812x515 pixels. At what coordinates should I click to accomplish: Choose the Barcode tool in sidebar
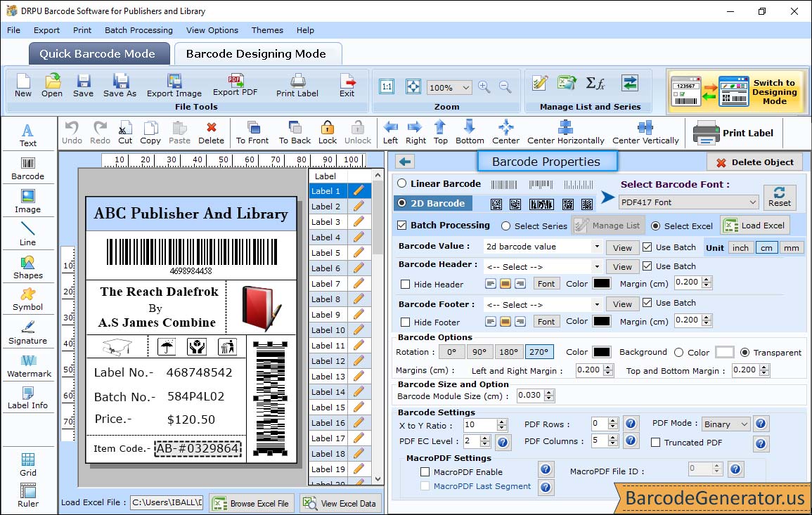28,169
